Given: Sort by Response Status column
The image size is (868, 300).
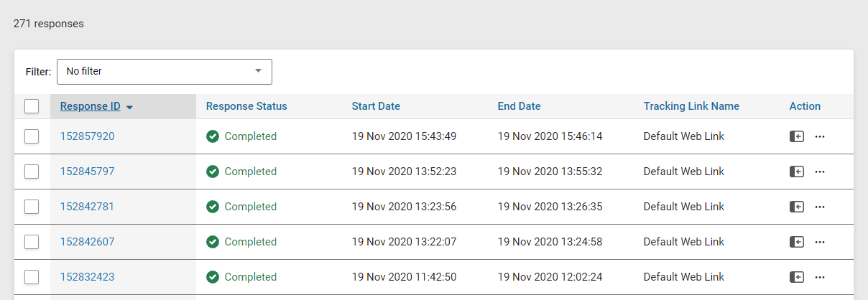Looking at the screenshot, I should [246, 106].
